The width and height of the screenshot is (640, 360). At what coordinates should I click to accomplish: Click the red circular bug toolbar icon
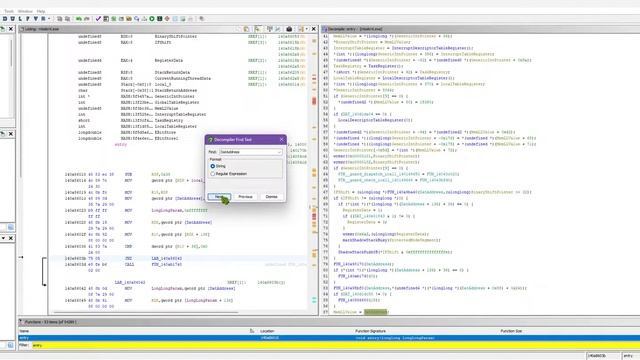click(x=167, y=19)
